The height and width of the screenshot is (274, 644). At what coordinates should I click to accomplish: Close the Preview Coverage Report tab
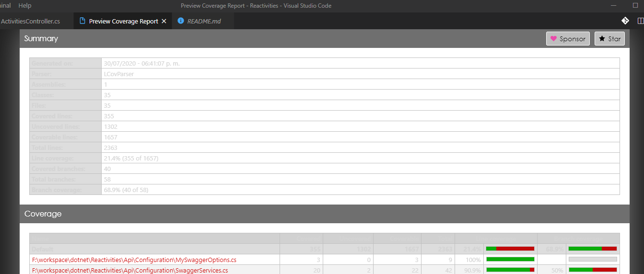point(164,21)
